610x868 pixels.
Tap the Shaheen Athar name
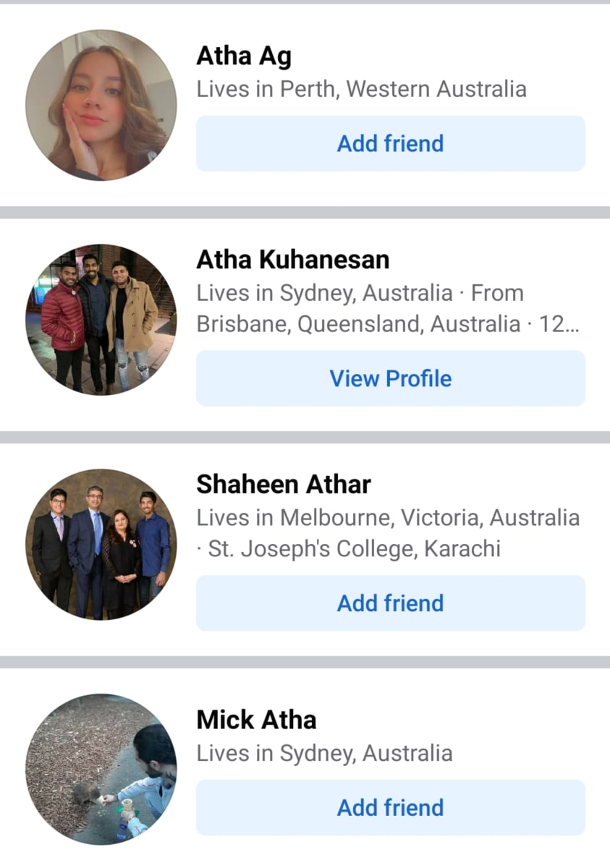click(x=284, y=484)
